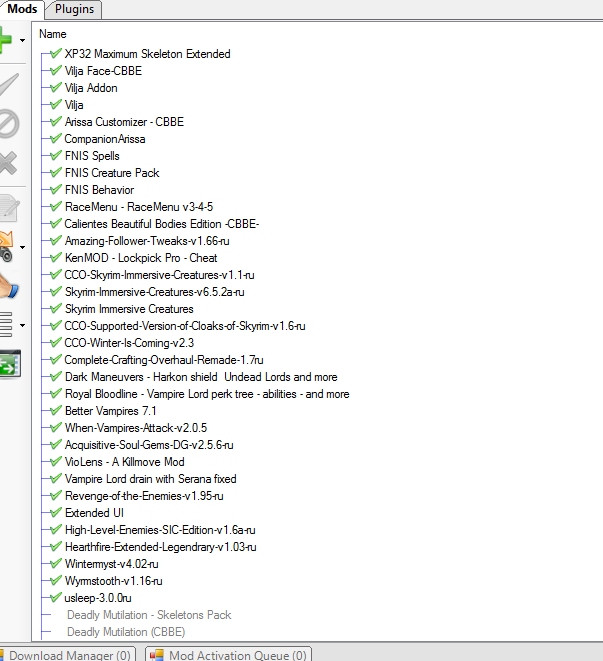Select the FNIS Spells mod name
This screenshot has width=603, height=661.
click(x=92, y=156)
